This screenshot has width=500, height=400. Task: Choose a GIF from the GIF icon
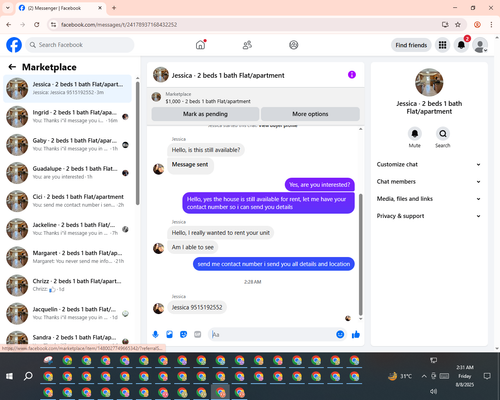pos(198,334)
